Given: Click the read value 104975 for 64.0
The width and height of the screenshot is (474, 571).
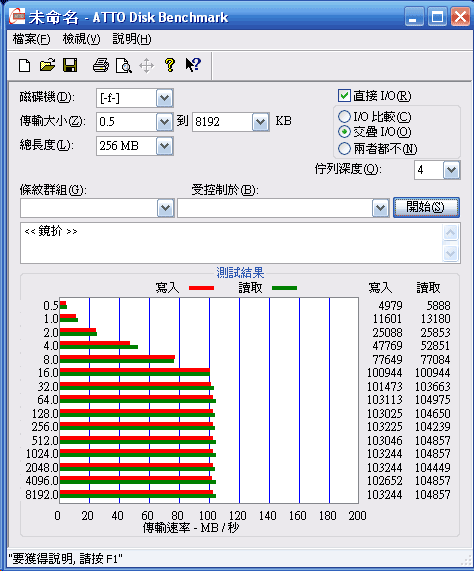Looking at the screenshot, I should [x=432, y=399].
